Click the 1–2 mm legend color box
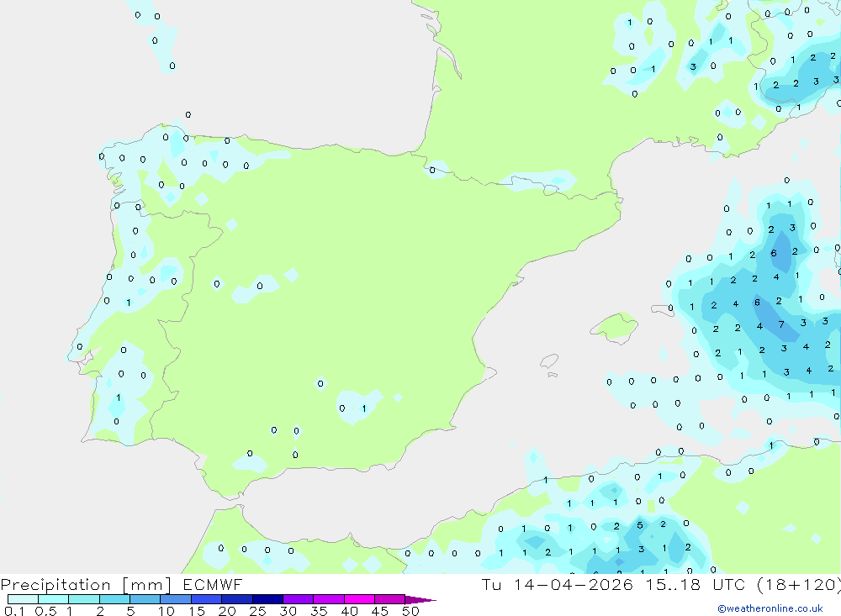This screenshot has width=841, height=616. pos(84,599)
